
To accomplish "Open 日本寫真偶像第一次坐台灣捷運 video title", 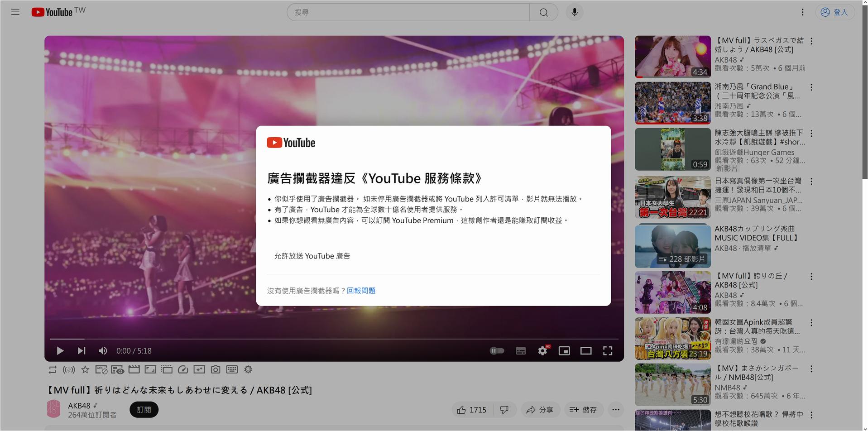I will click(x=758, y=185).
